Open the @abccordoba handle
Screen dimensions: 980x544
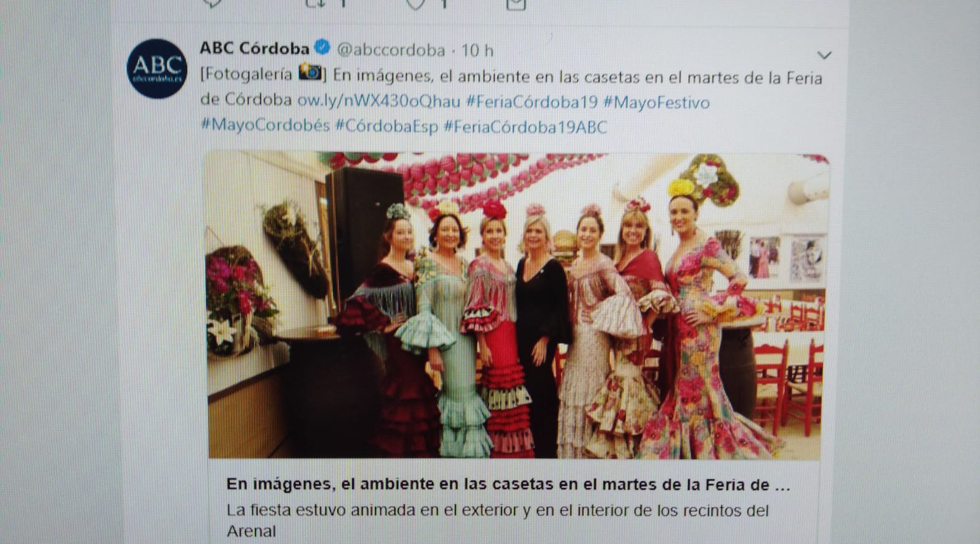pos(391,50)
